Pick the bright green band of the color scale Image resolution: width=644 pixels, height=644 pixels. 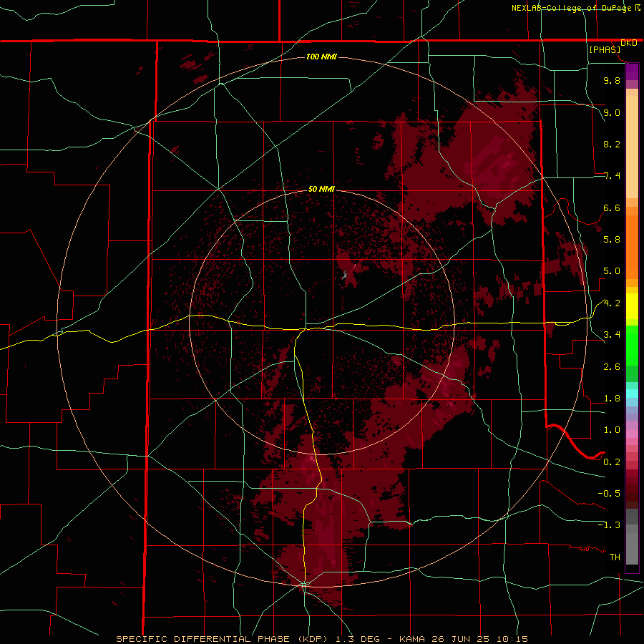(632, 344)
